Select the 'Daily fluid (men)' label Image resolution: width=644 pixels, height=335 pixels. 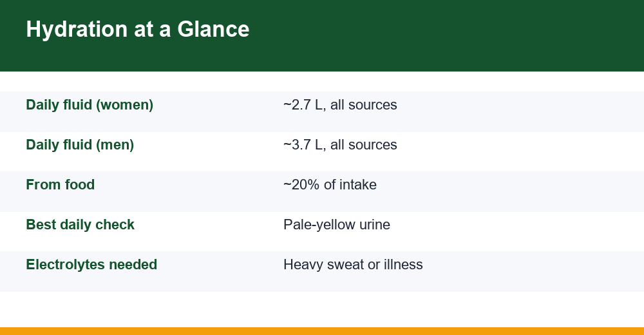point(80,145)
